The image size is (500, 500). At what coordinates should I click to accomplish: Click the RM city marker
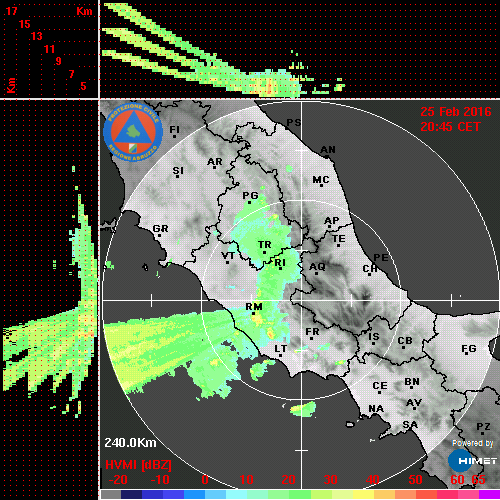(x=254, y=314)
